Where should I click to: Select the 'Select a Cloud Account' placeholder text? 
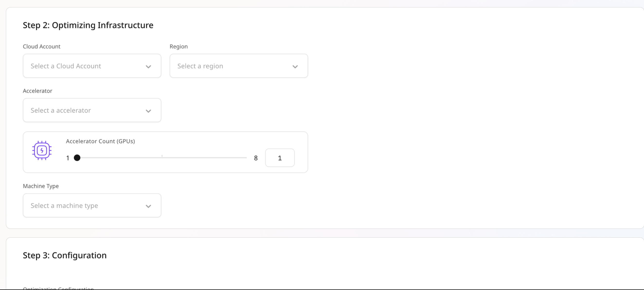(x=65, y=66)
